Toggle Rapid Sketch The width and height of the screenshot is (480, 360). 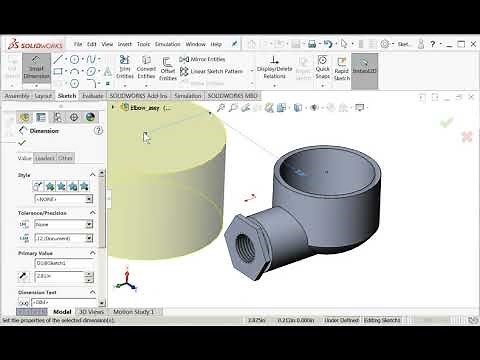point(342,70)
